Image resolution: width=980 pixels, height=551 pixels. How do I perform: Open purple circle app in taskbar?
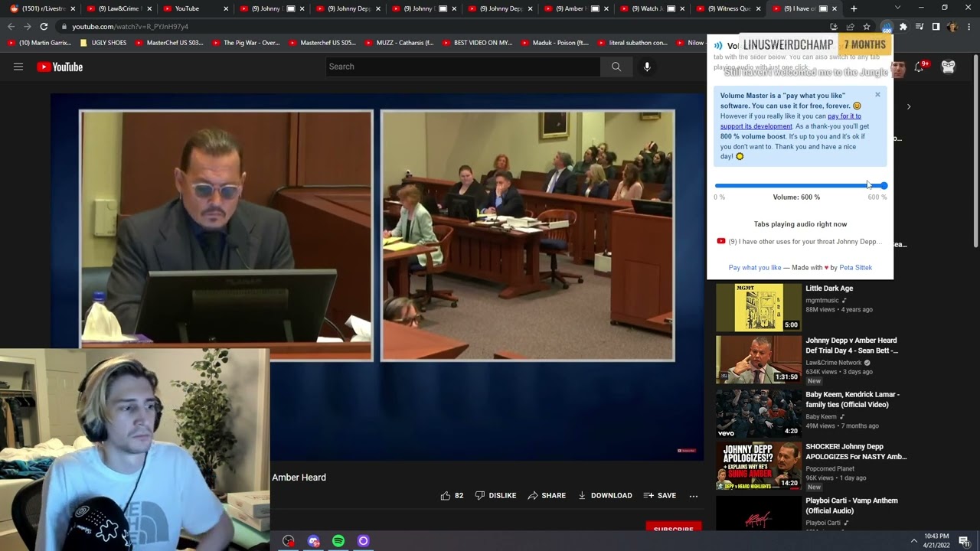(x=364, y=541)
